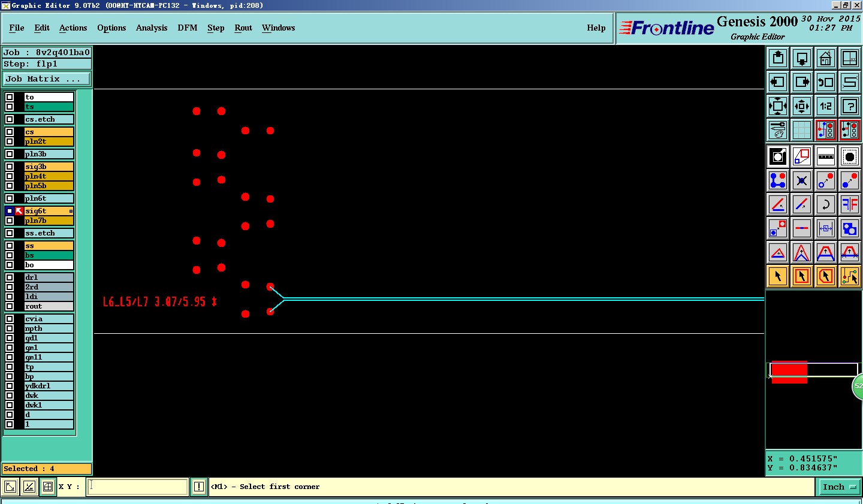Screen dimensions: 863x504
Task: Click the first coordinate mode icon near X Y
Action: pyautogui.click(x=10, y=487)
